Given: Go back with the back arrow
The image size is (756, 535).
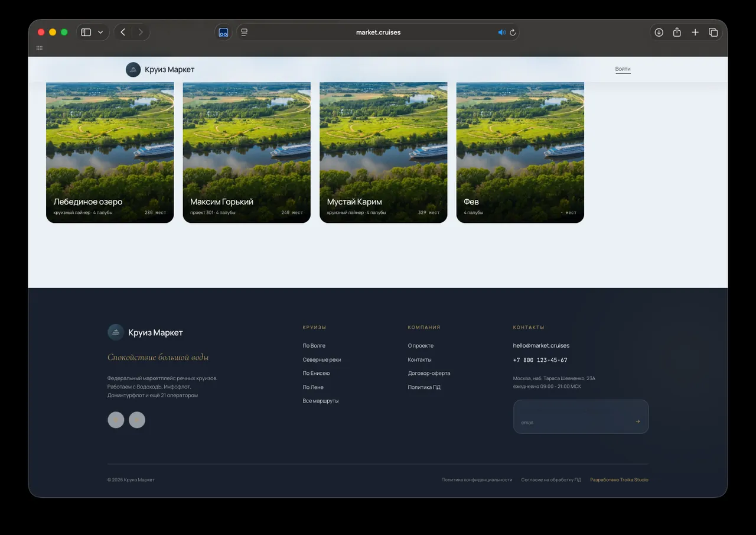Looking at the screenshot, I should (123, 32).
